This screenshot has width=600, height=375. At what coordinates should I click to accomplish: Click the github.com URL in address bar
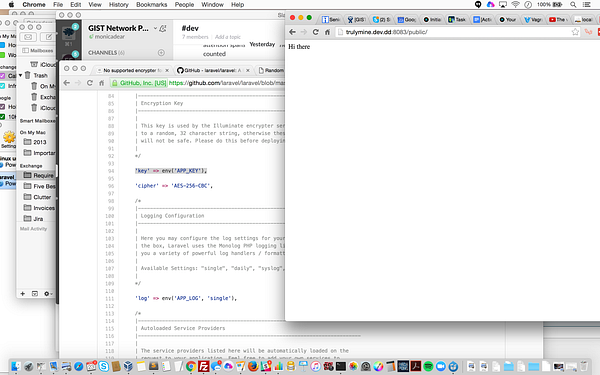(x=227, y=83)
